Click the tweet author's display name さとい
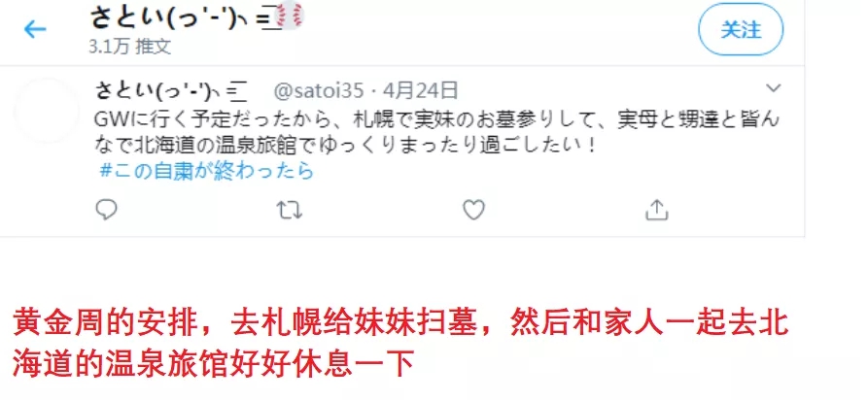Image resolution: width=868 pixels, height=400 pixels. [x=170, y=90]
